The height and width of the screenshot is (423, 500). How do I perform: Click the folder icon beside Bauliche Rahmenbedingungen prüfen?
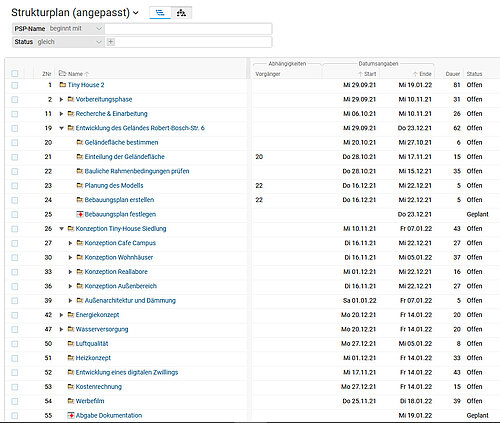pos(80,171)
